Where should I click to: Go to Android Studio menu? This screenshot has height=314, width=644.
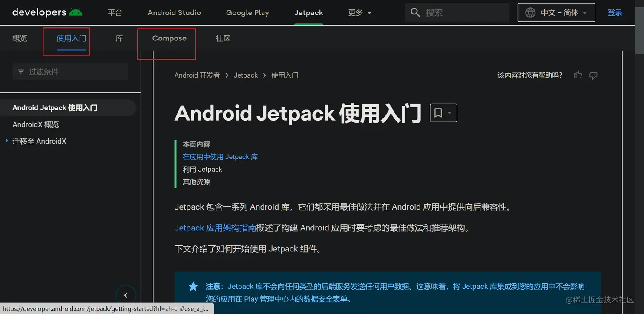pos(174,13)
